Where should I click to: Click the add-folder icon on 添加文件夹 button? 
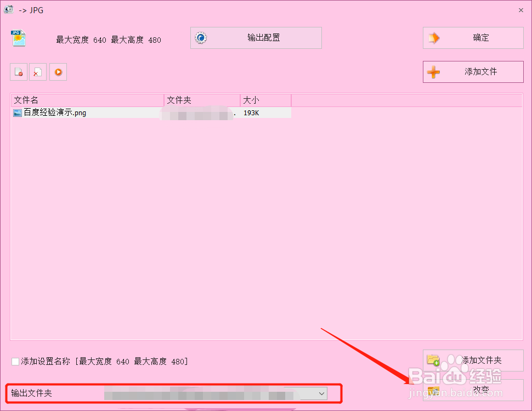click(433, 361)
